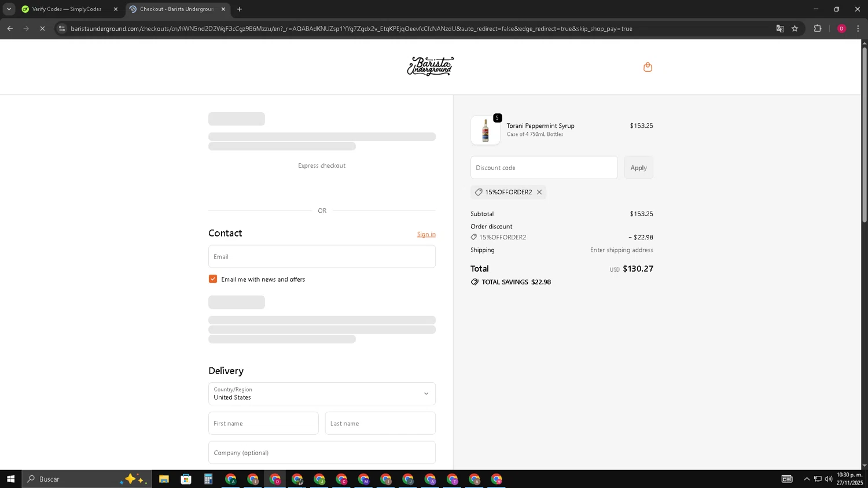Open the Windows Start menu

point(10,479)
